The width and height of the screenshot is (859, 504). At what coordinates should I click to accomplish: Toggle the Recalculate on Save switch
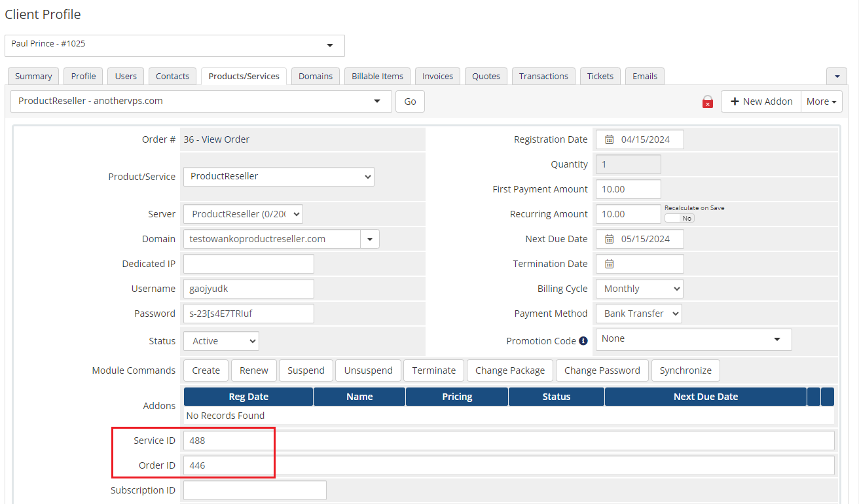point(680,218)
